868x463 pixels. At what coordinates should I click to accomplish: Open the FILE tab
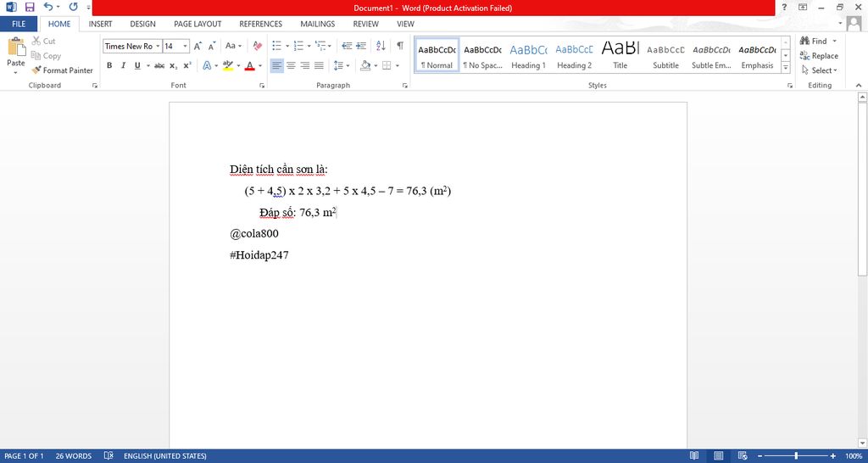[19, 24]
